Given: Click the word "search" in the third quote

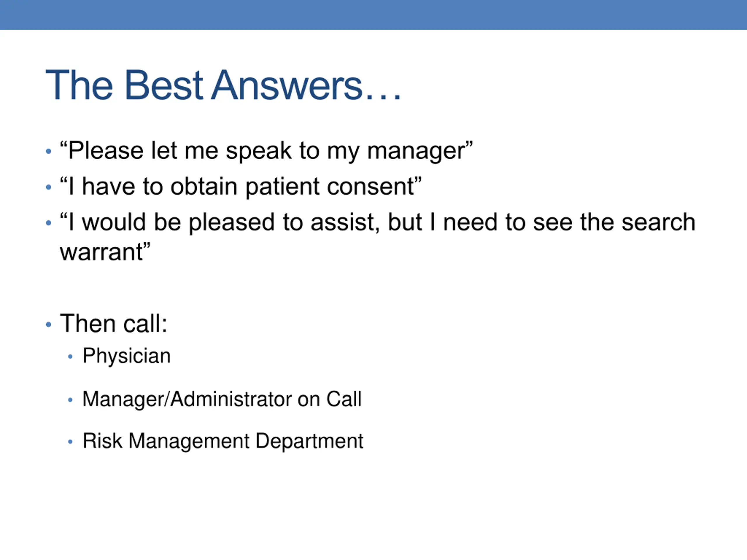Looking at the screenshot, I should (658, 223).
